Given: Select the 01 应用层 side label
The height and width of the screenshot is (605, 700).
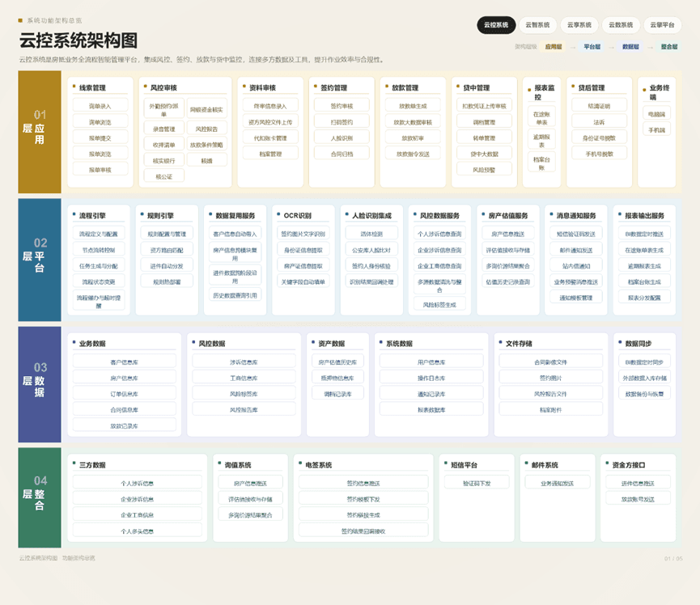Looking at the screenshot, I should (x=40, y=132).
